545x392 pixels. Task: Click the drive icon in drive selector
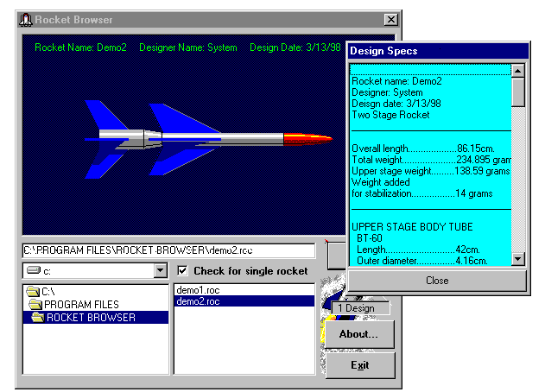tap(33, 271)
